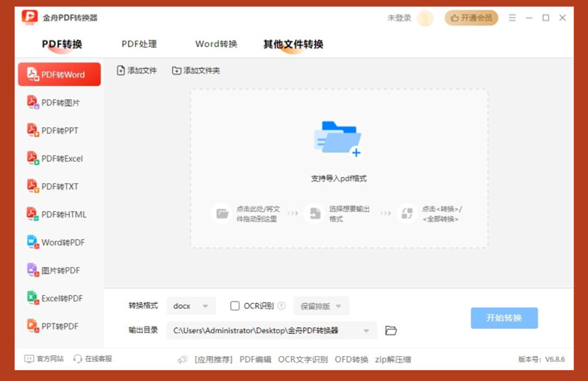Open the OCR文字识别 recommended link
Screen dimensions: 588x381
tap(303, 360)
